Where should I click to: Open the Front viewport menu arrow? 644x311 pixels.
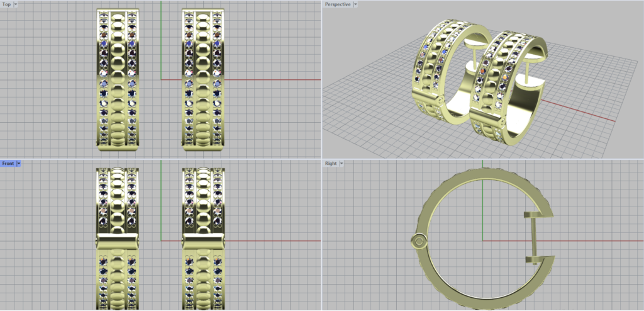[x=18, y=163]
